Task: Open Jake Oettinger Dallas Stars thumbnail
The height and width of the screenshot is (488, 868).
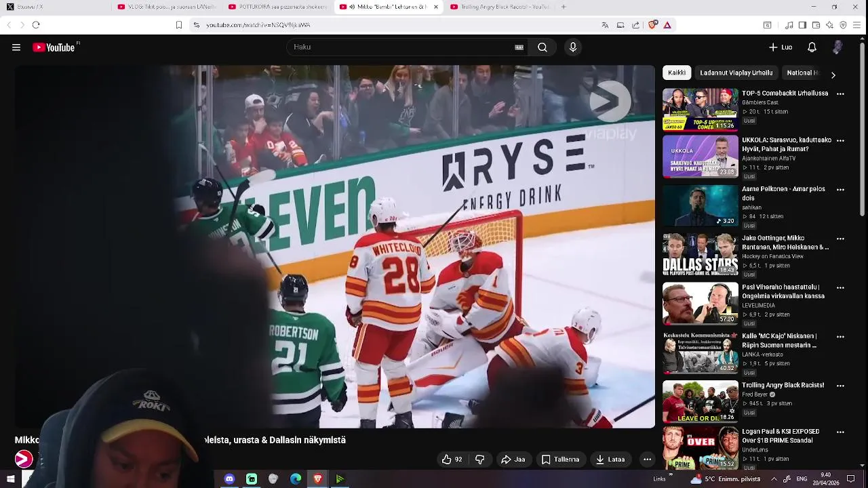Action: tap(700, 254)
